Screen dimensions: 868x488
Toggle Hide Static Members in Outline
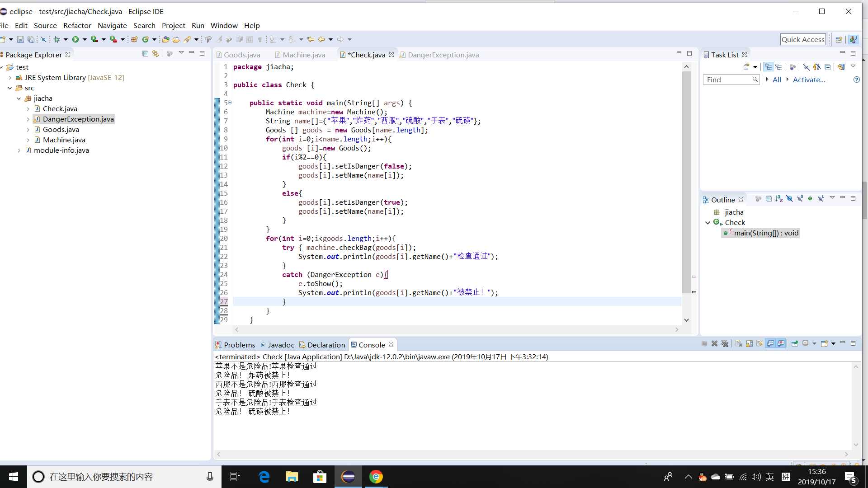800,199
